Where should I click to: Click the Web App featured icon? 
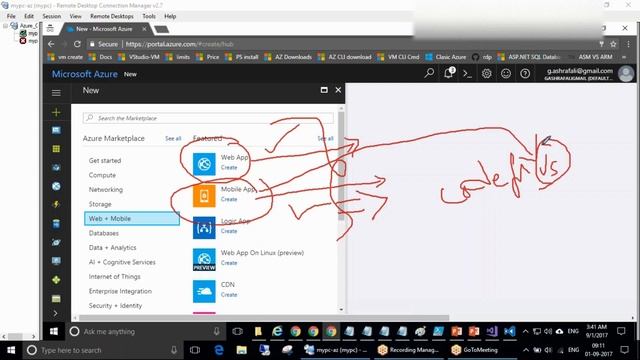point(204,164)
